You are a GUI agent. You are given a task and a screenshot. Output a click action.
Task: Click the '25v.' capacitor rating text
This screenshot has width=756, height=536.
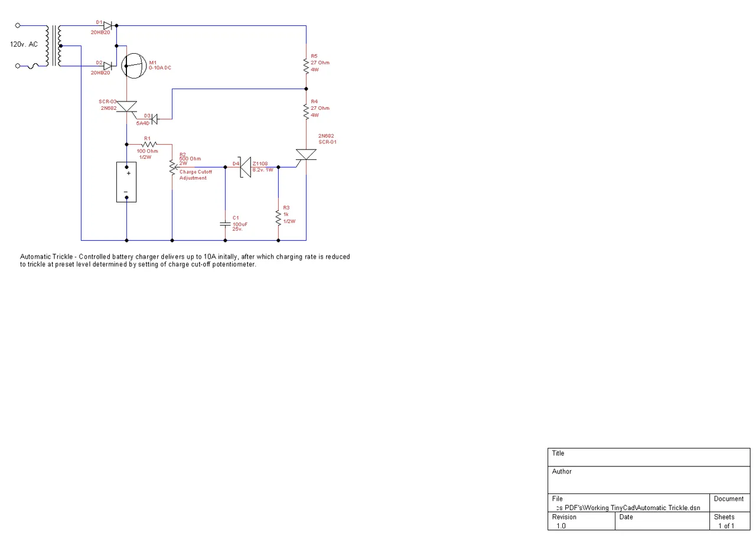coord(237,229)
